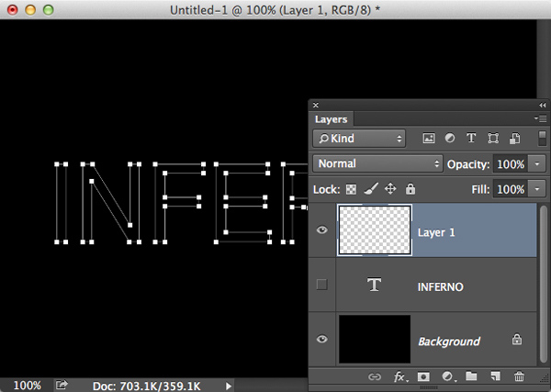The image size is (551, 392).
Task: Add layer mask icon
Action: 423,377
